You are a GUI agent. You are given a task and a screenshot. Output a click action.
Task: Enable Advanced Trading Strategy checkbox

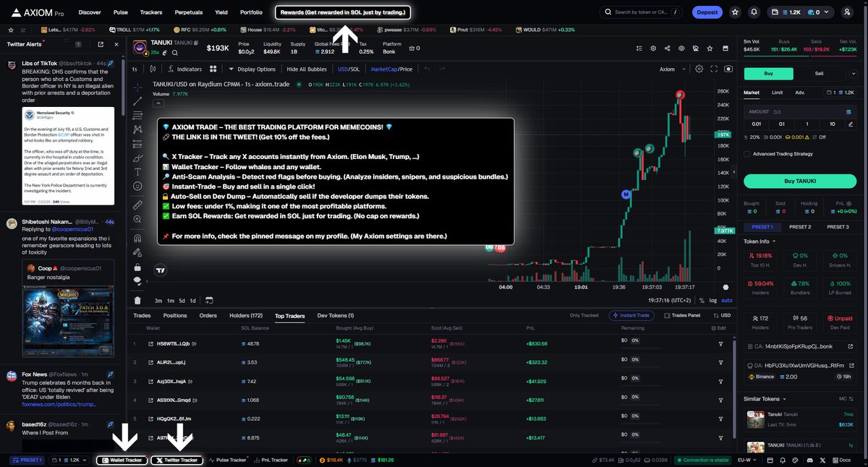746,153
